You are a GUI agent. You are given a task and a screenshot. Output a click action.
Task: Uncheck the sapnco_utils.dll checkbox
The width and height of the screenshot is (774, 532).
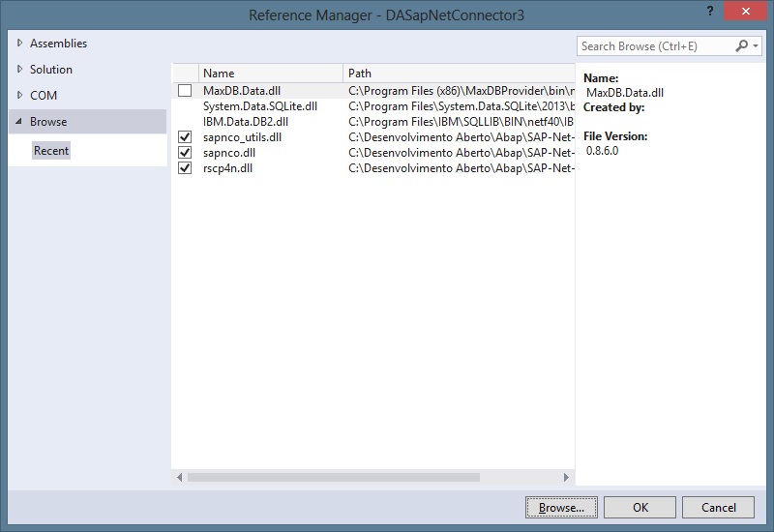click(185, 137)
